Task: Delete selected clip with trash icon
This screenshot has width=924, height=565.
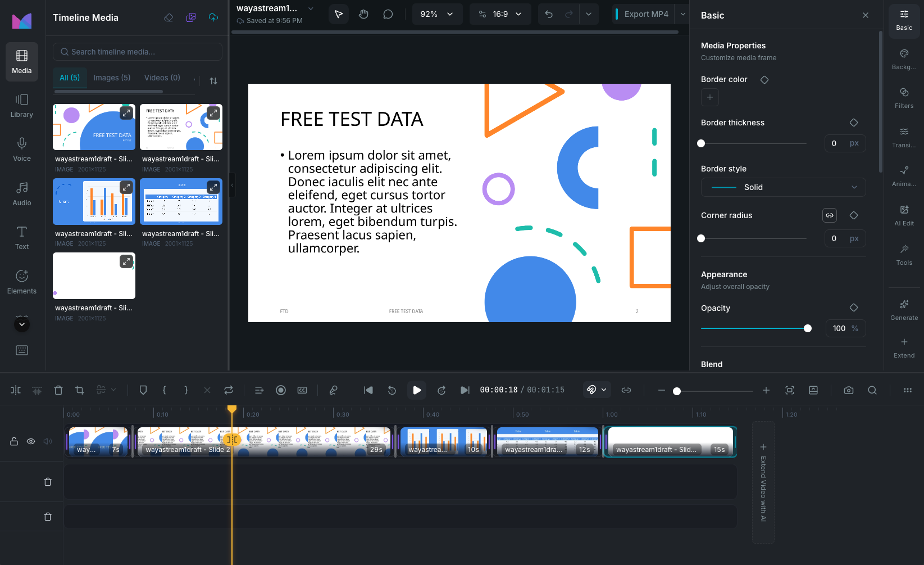Action: point(58,390)
